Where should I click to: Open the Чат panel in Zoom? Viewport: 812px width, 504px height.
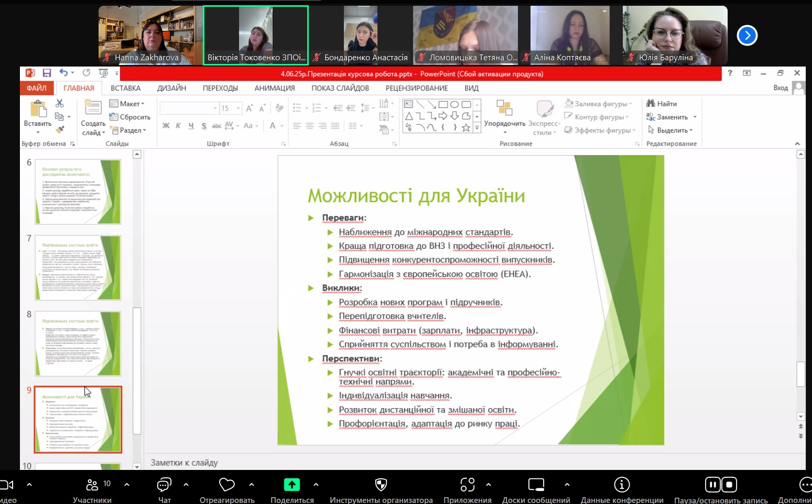pyautogui.click(x=164, y=485)
